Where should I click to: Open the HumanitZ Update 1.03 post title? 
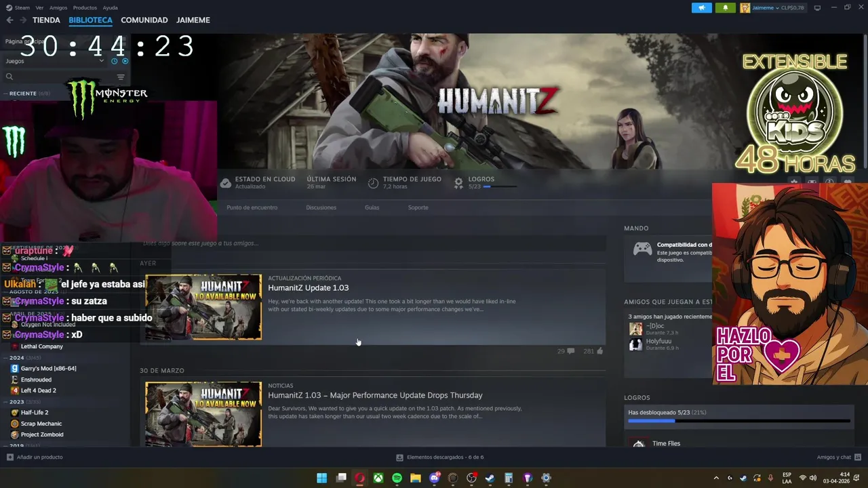[x=308, y=288]
